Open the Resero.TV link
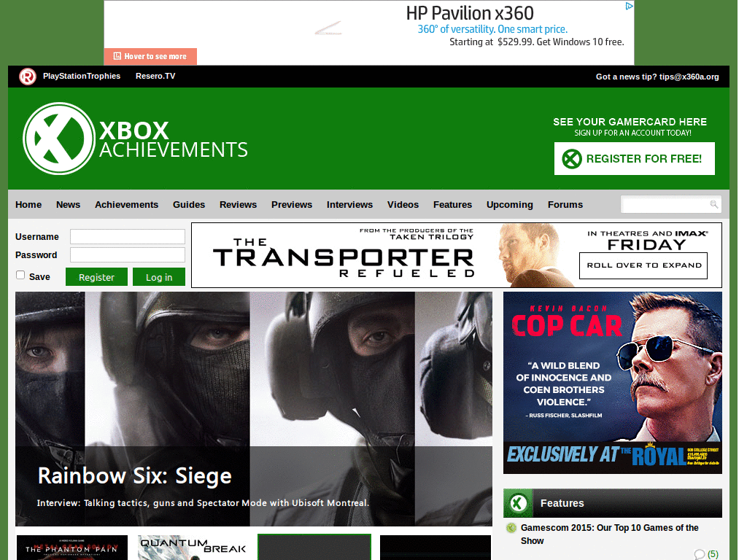Screen dimensions: 747x560 coord(155,76)
